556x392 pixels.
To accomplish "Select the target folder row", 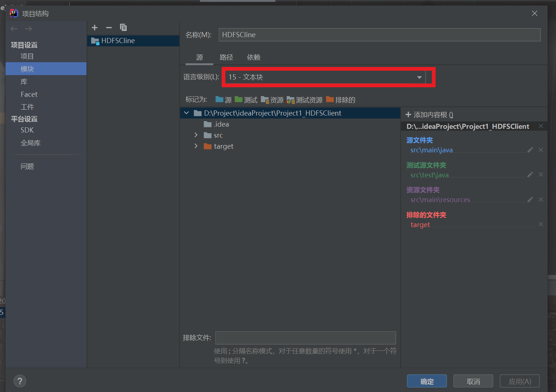I will [x=290, y=146].
